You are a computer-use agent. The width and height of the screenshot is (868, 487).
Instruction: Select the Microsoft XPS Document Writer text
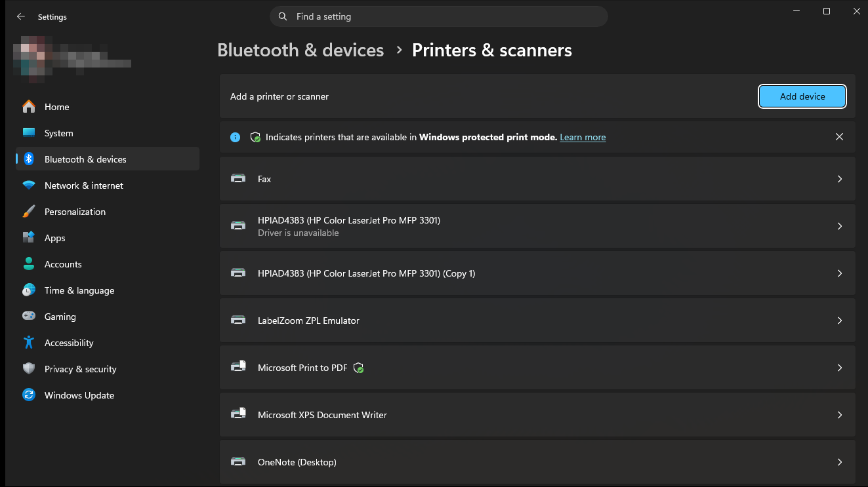(x=322, y=415)
